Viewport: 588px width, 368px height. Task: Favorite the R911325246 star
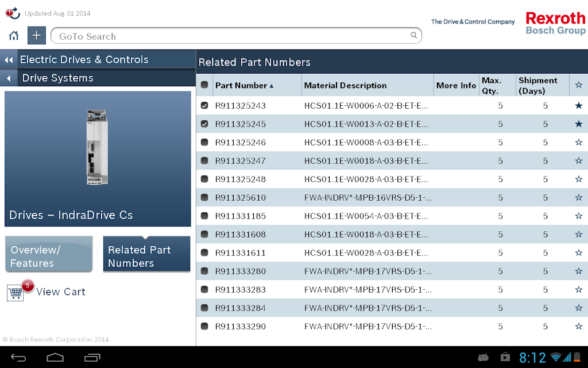pos(579,143)
